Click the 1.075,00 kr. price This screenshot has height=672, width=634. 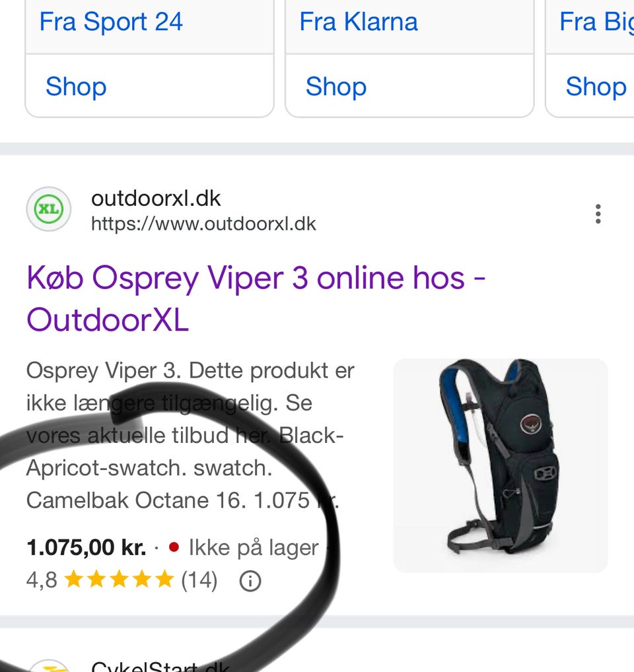pos(86,548)
